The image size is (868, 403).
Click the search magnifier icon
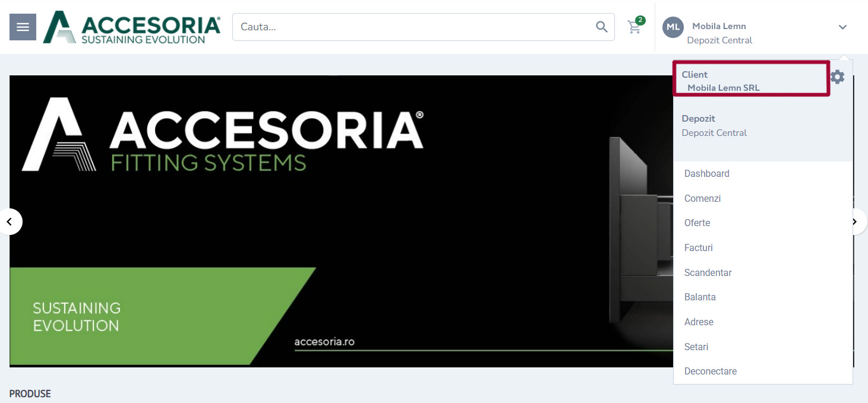601,27
